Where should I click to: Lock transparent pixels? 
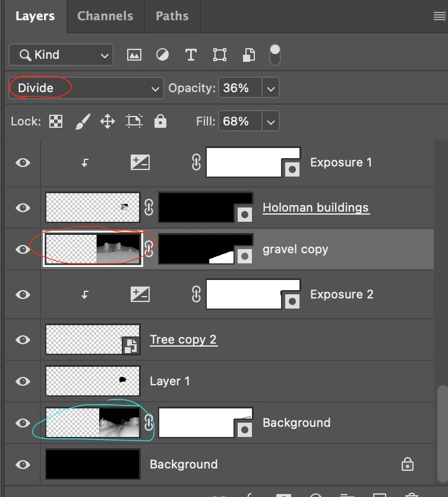point(56,121)
